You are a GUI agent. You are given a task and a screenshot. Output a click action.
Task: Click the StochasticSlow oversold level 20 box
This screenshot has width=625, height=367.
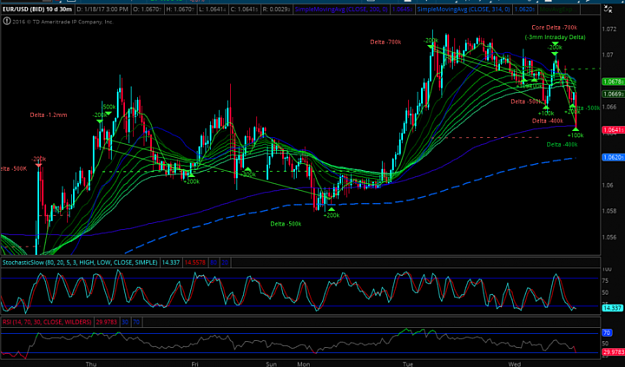(225, 262)
